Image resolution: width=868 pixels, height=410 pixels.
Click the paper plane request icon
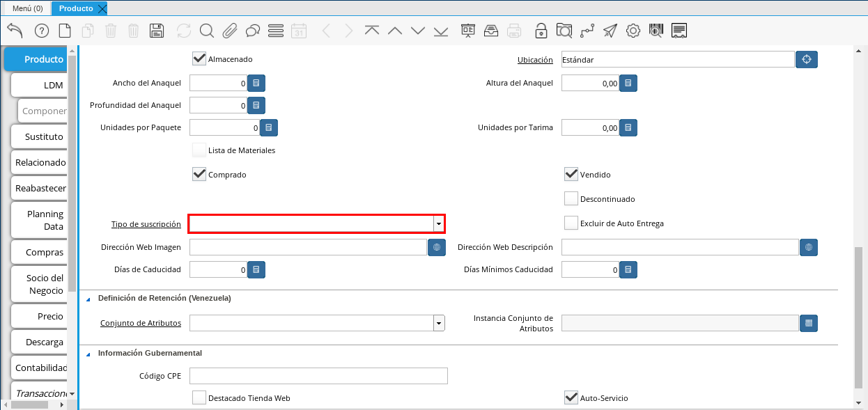(x=610, y=31)
